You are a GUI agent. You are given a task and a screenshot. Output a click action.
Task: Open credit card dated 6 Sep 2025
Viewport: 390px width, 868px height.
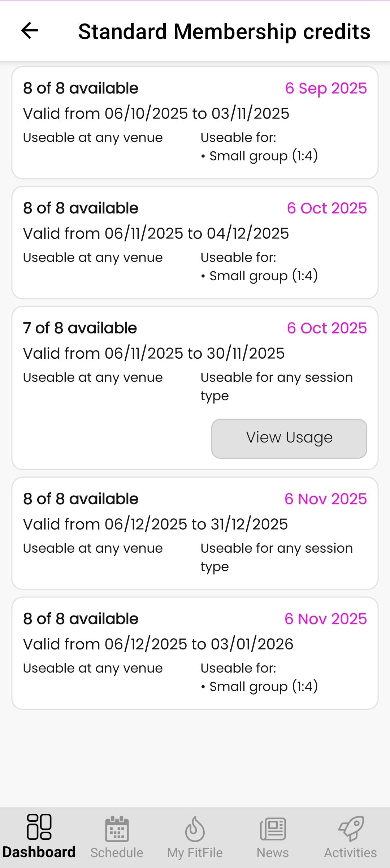(x=195, y=122)
